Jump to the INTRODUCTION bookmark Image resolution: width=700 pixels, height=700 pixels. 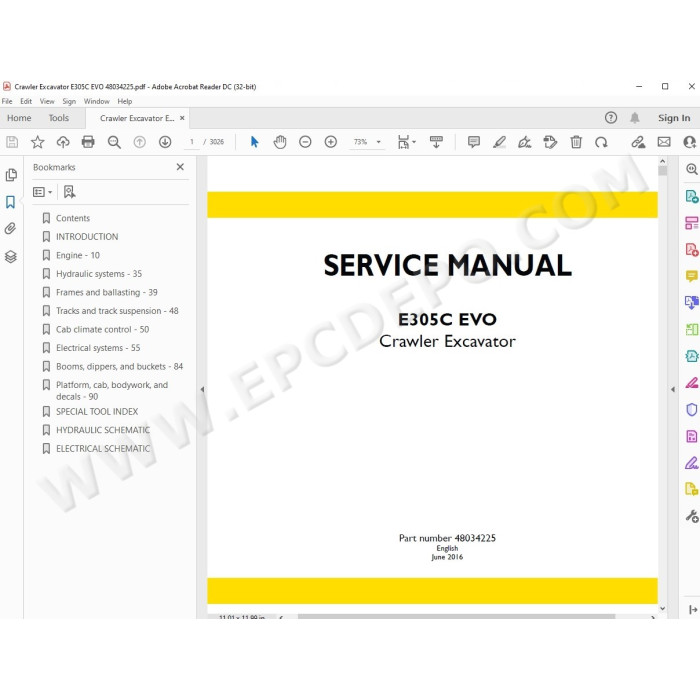pyautogui.click(x=87, y=237)
